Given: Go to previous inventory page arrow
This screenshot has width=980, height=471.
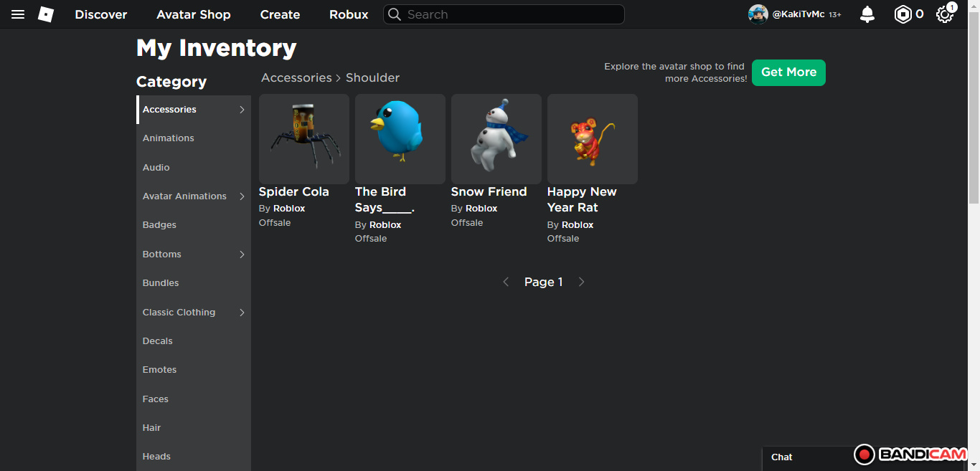Looking at the screenshot, I should [506, 282].
